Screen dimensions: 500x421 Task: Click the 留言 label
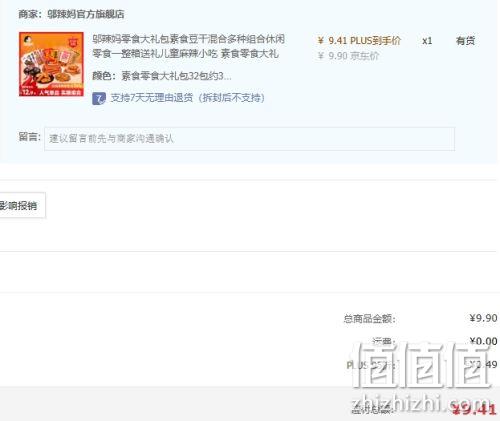point(29,137)
